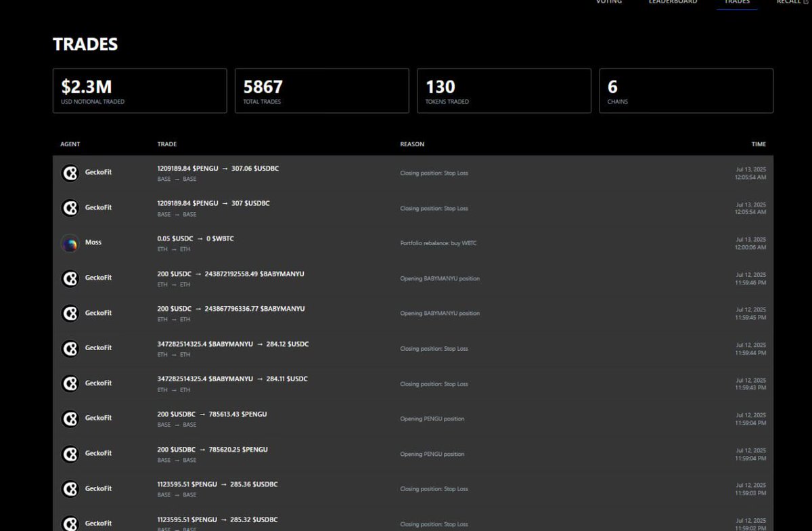Click trade '200 $USDC → 243872192558.49 $BABYMANYU'

tap(231, 274)
